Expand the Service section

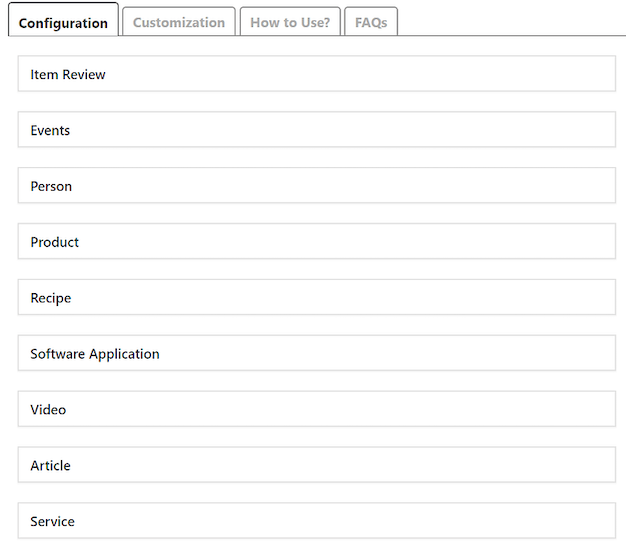317,521
